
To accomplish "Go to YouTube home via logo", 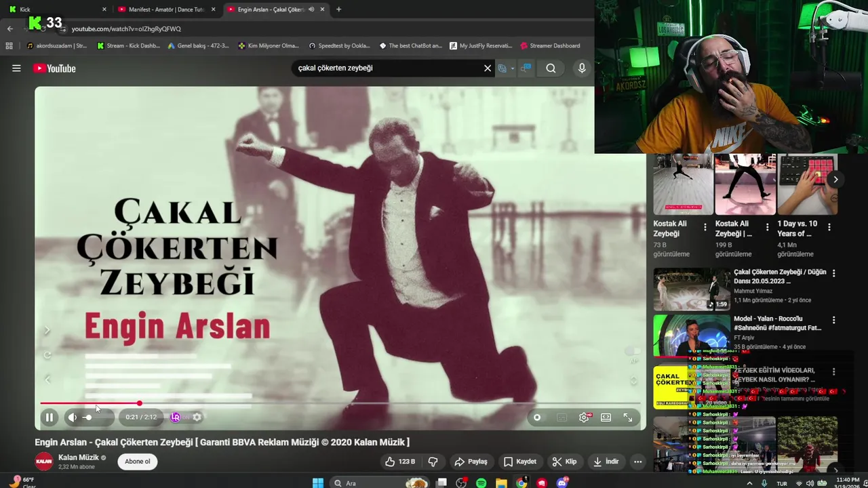I will click(x=54, y=68).
